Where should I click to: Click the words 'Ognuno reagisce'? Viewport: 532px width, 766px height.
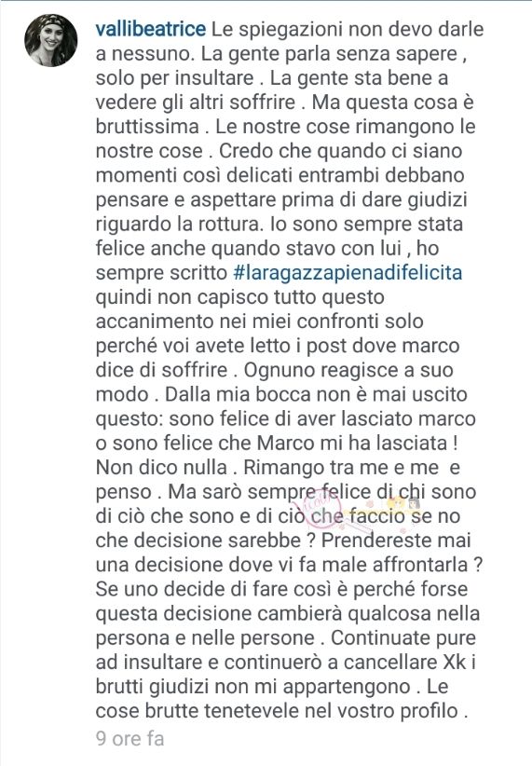321,370
